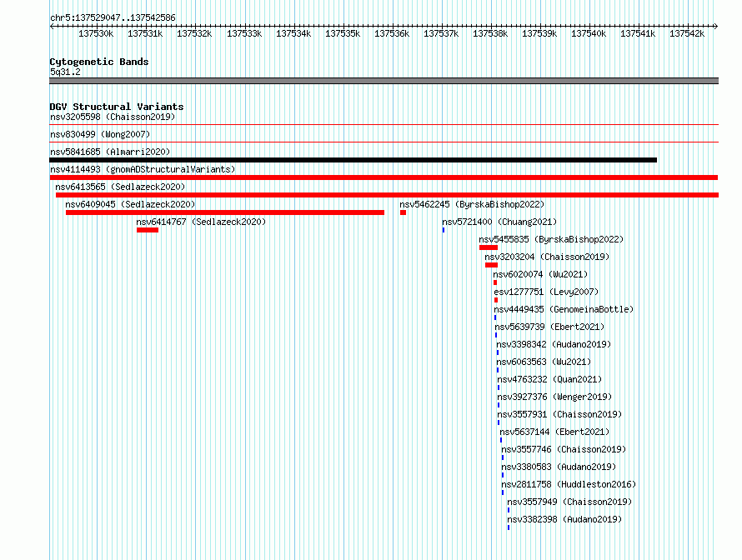742x560 pixels.
Task: Click the left arrowhead of the ruler
Action: (x=52, y=26)
